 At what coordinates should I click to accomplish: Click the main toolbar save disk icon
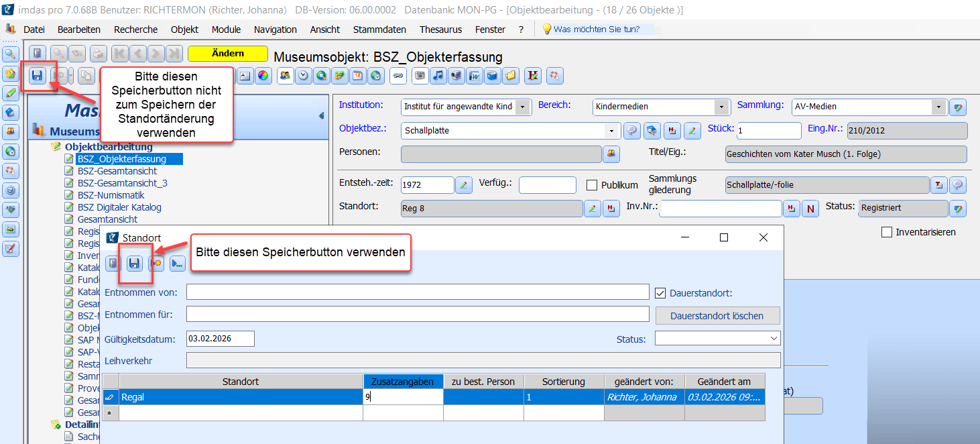pyautogui.click(x=38, y=76)
